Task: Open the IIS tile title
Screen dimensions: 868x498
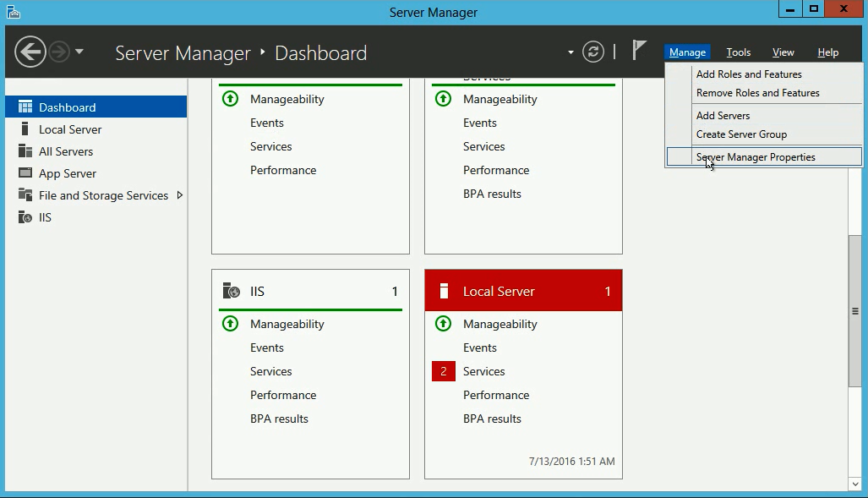Action: [x=258, y=292]
